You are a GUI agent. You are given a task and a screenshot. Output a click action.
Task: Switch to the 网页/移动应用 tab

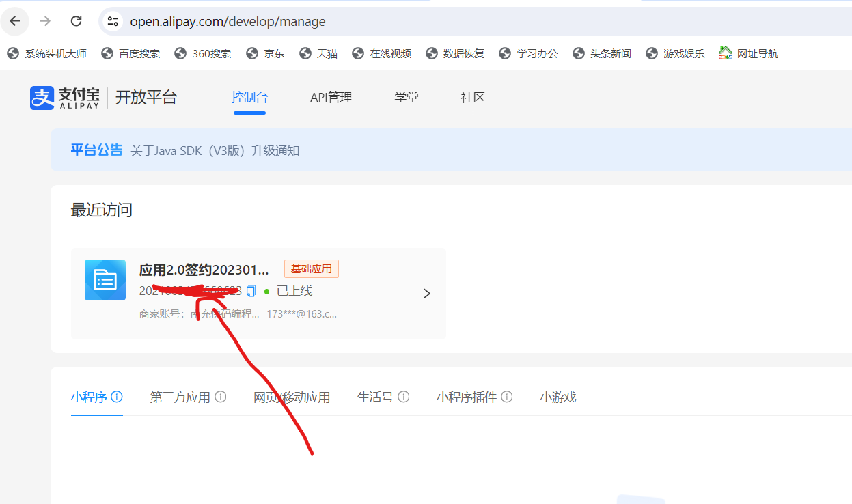pos(292,397)
